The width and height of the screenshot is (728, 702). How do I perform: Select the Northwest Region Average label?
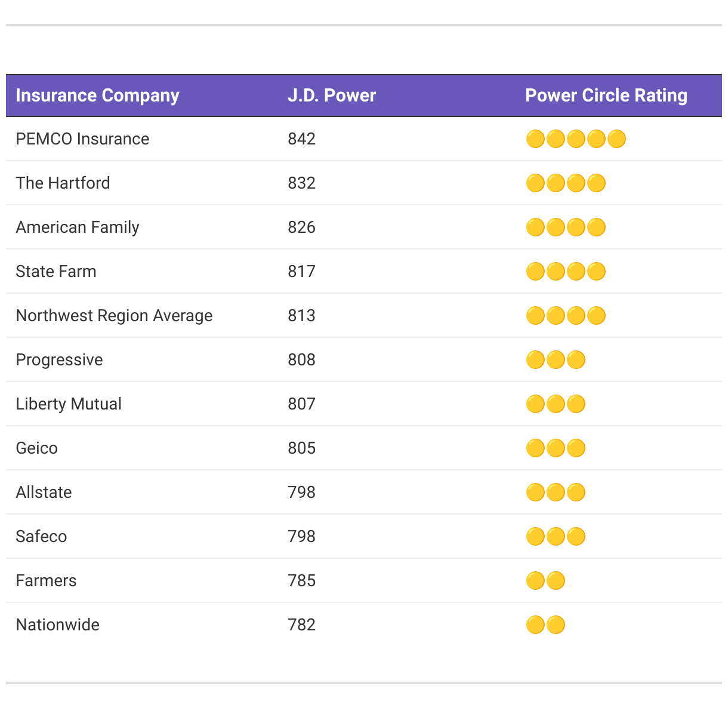(x=114, y=316)
